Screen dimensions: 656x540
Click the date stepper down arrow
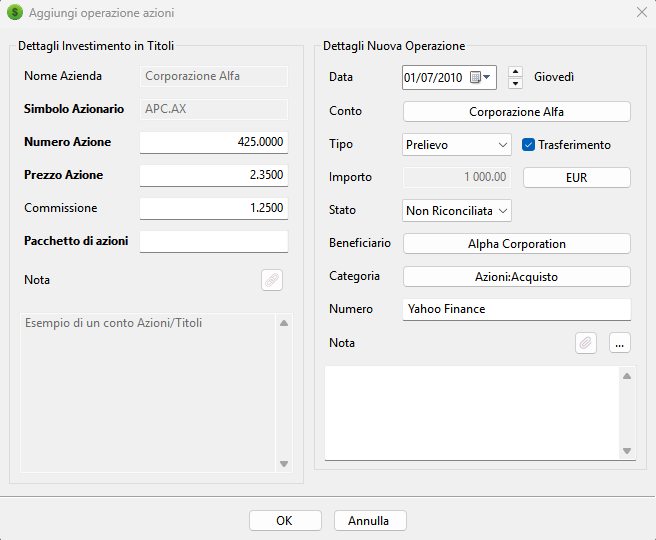tap(515, 83)
